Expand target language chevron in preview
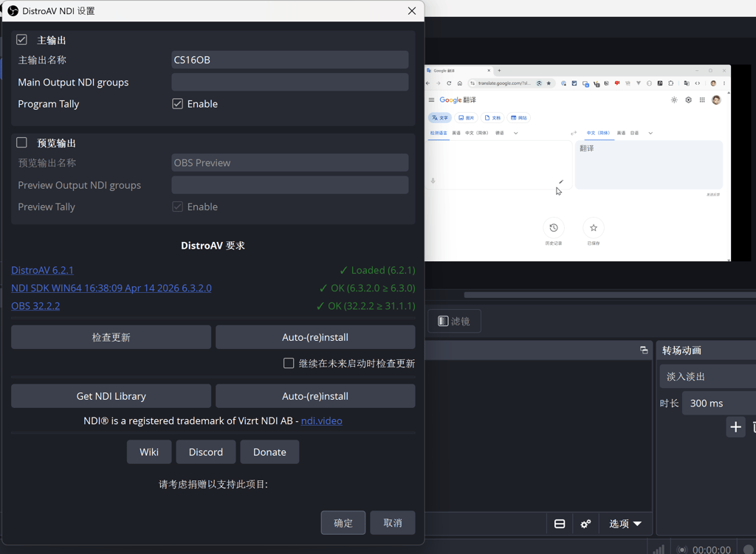The height and width of the screenshot is (554, 756). (x=650, y=133)
